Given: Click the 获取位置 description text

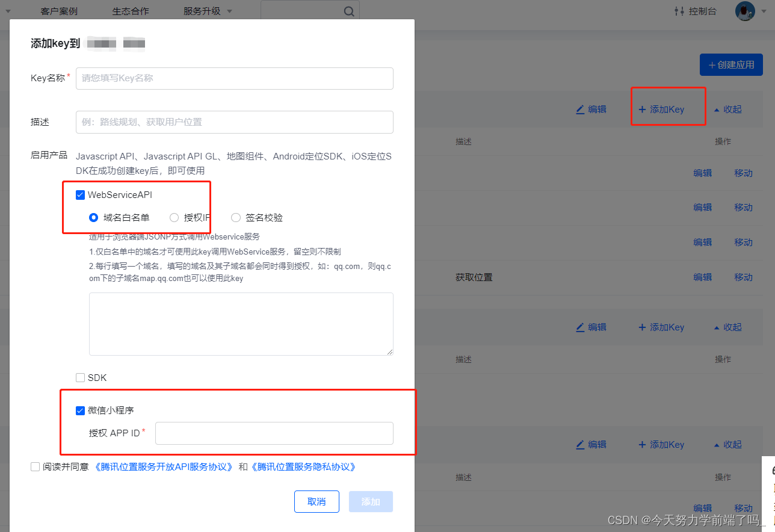Looking at the screenshot, I should [x=474, y=277].
